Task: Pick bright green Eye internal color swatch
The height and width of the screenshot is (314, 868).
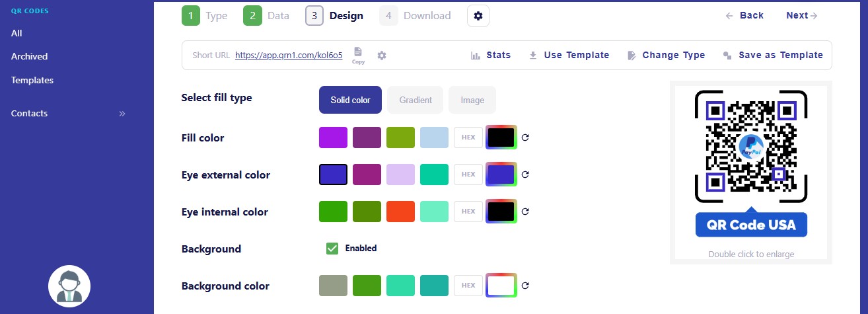Action: pos(333,212)
